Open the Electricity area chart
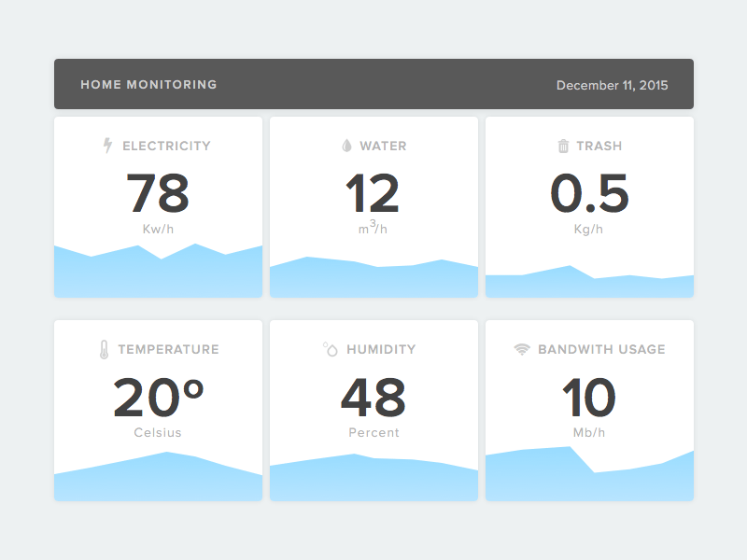Image resolution: width=747 pixels, height=560 pixels. (158, 271)
